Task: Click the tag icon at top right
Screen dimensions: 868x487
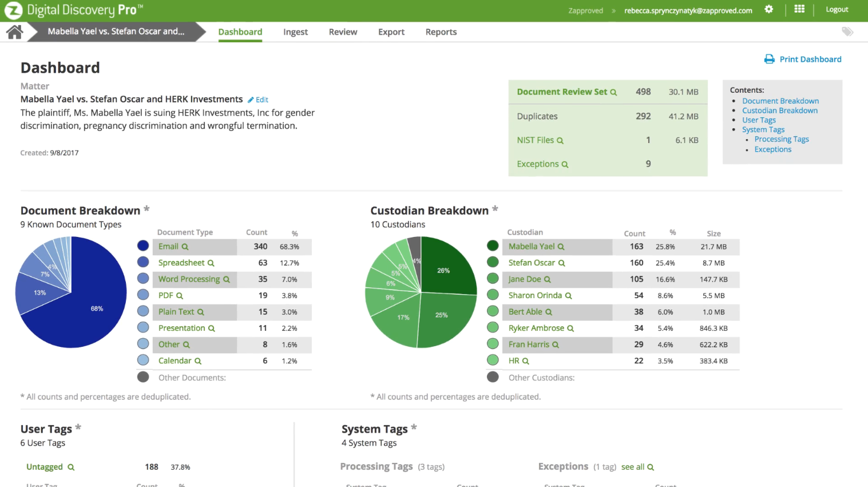Action: (x=847, y=31)
